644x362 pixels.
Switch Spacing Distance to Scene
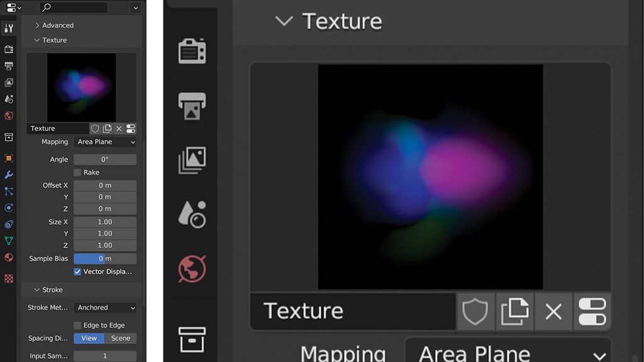[x=121, y=338]
